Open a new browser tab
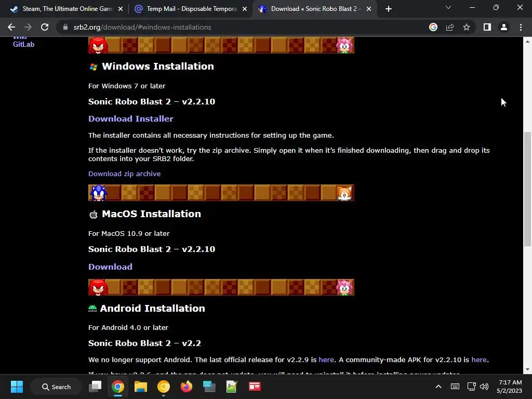532x399 pixels. [x=389, y=9]
